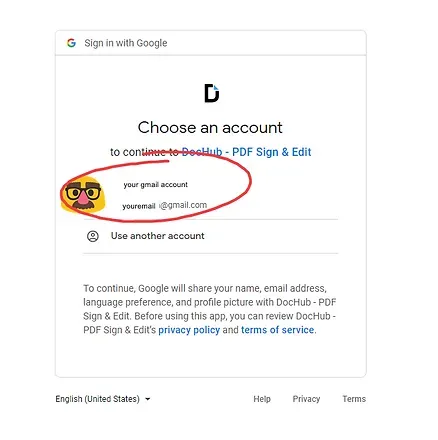Viewport: 438px width, 440px height.
Task: Click empty space right of gmail account row
Action: pos(295,195)
